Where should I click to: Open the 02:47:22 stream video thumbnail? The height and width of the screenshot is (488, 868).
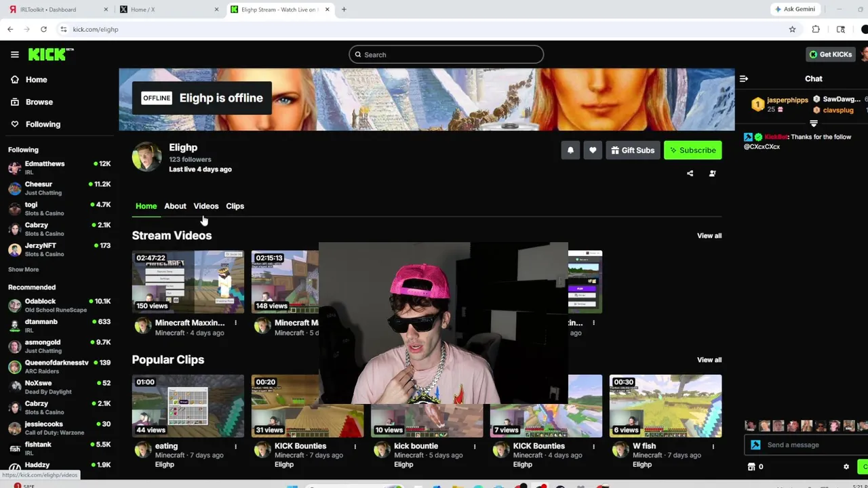(188, 282)
